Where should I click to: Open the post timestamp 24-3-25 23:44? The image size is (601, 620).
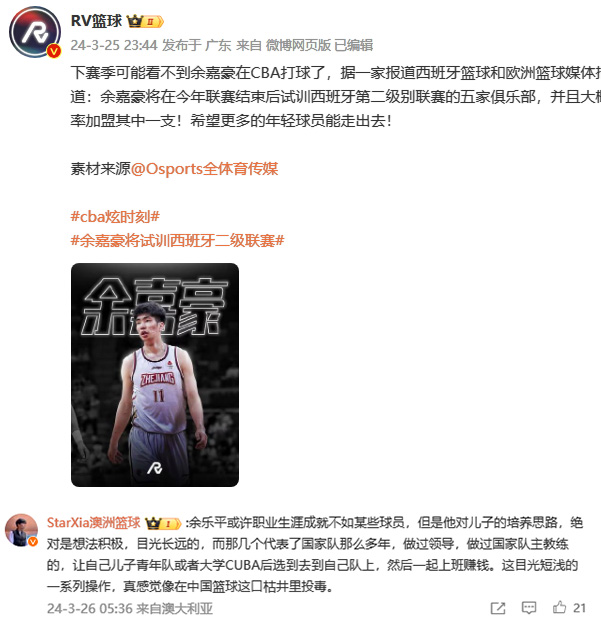114,45
